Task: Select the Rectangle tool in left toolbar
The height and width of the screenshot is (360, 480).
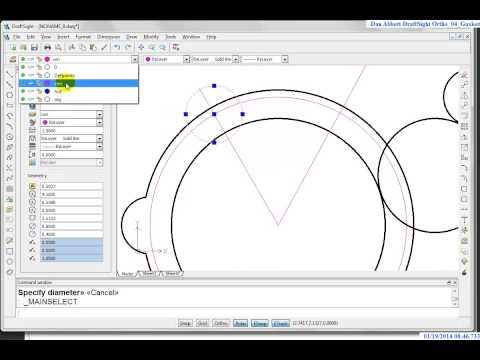Action: pyautogui.click(x=10, y=105)
